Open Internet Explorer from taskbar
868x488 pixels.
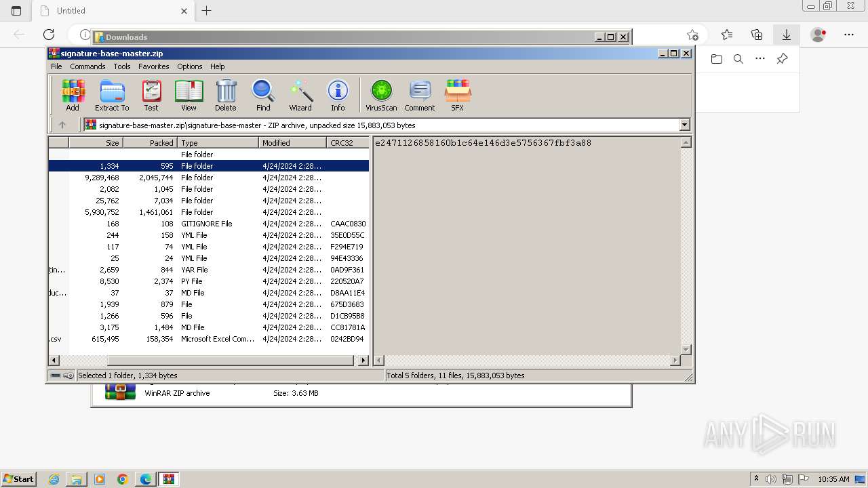[x=54, y=479]
